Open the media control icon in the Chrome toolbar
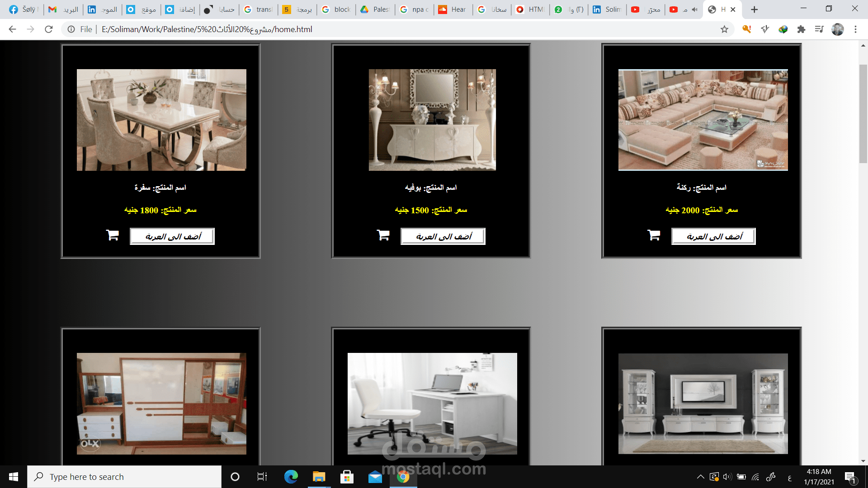This screenshot has width=868, height=488. pyautogui.click(x=819, y=29)
